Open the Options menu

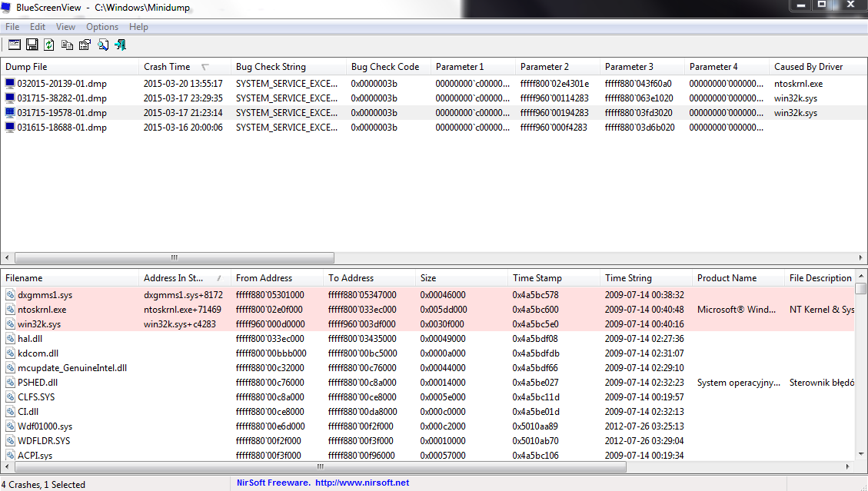point(101,27)
